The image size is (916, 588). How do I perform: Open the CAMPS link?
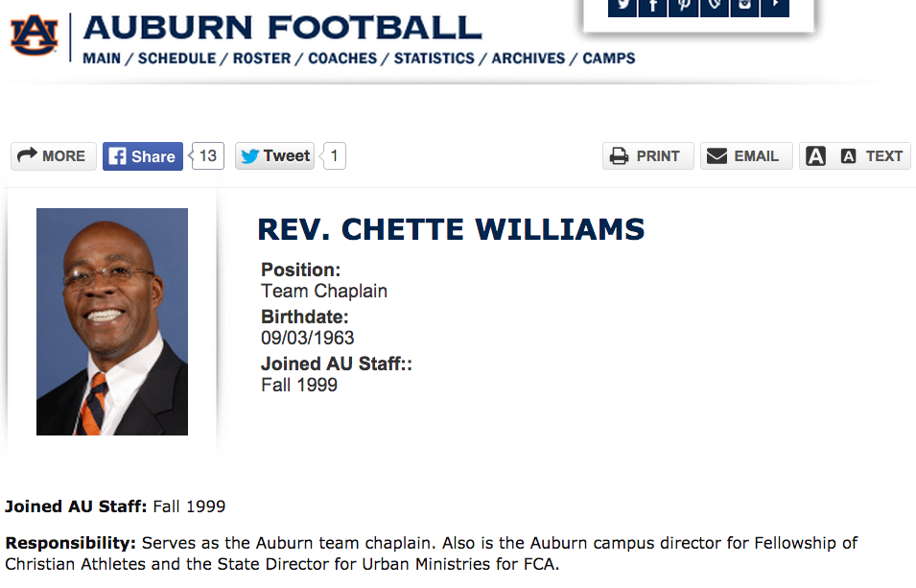[609, 59]
